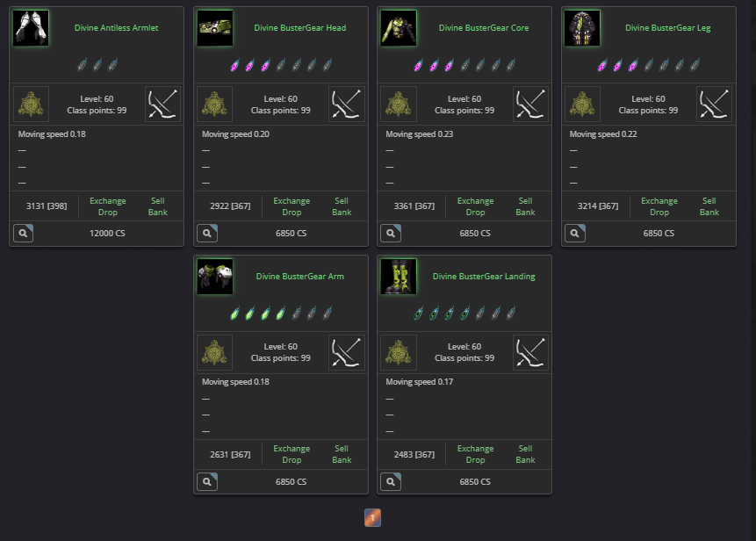This screenshot has height=541, width=756.
Task: Open Divine BusterGear Core title link
Action: coord(484,28)
